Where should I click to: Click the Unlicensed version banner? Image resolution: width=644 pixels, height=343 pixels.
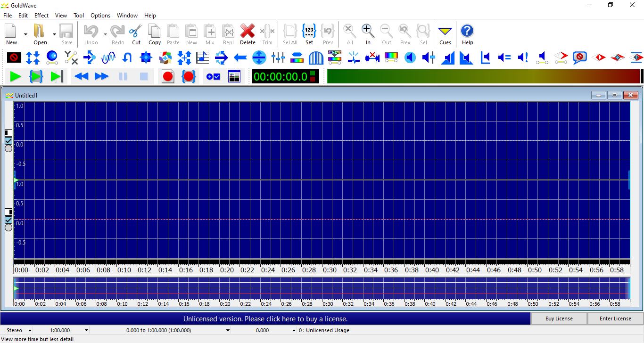(x=265, y=318)
